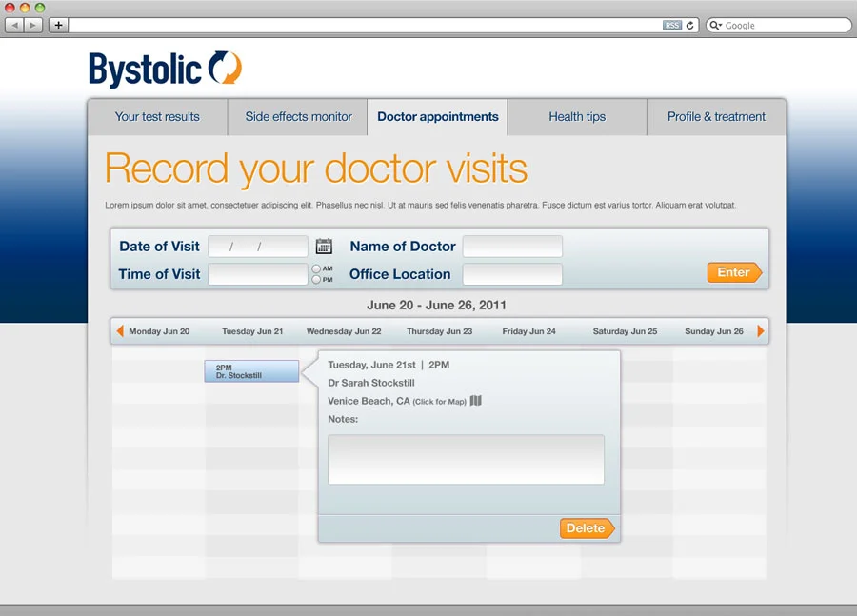Open the Click for Map link
The image size is (857, 616).
point(439,402)
